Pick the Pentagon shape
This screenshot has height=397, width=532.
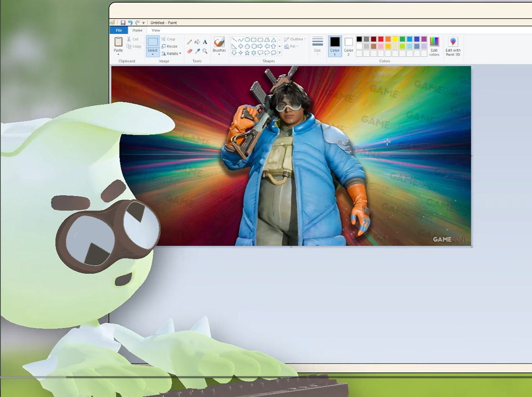pyautogui.click(x=247, y=46)
